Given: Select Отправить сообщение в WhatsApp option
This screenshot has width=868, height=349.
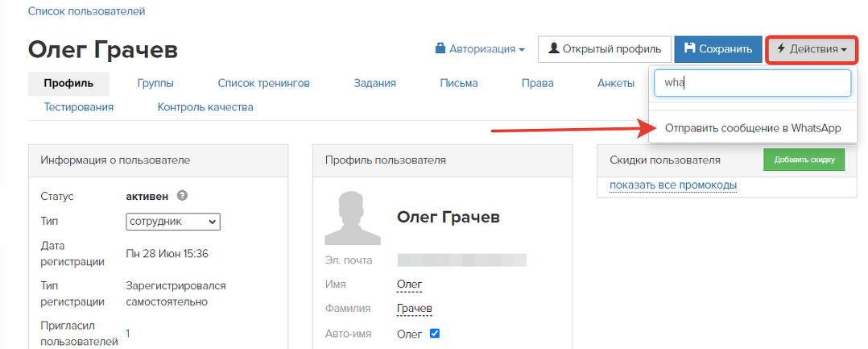Looking at the screenshot, I should point(753,128).
